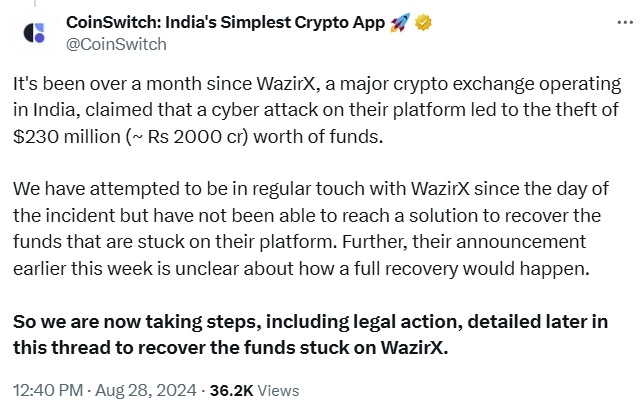Click the "Views" label
Viewport: 640px width, 404px height.
(278, 391)
